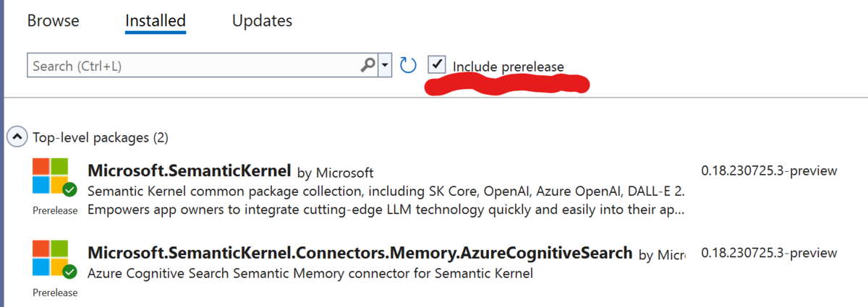868x307 pixels.
Task: Click the Microsoft.SemanticKernel package logo
Action: (51, 176)
